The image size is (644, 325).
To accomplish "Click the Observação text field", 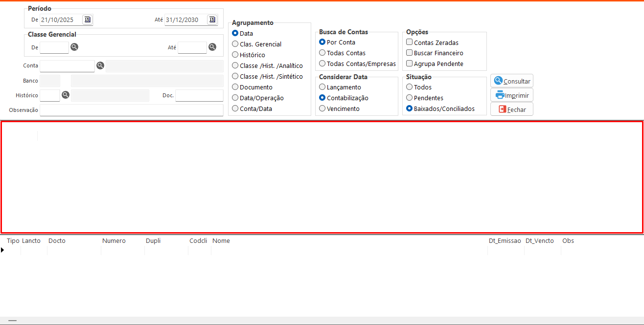I will coord(131,110).
